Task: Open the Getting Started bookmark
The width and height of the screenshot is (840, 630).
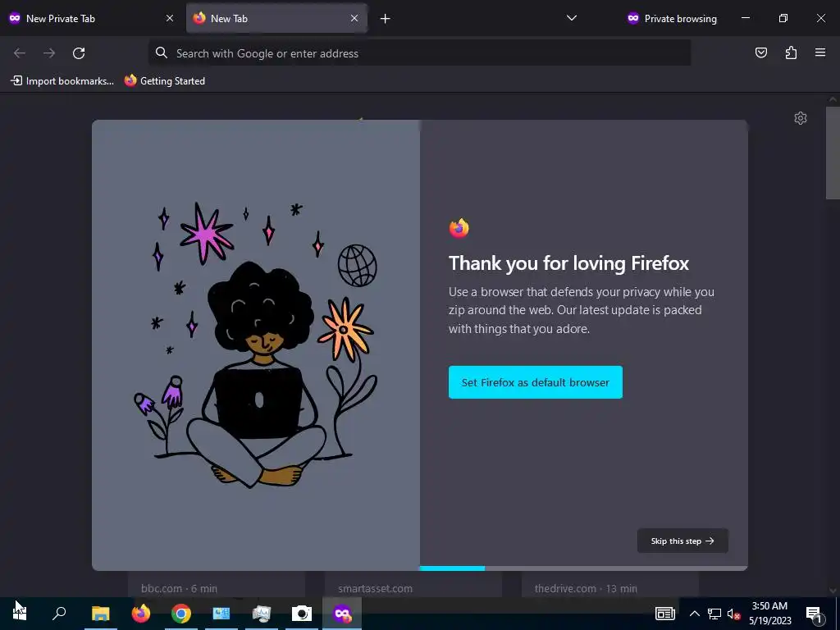Action: tap(165, 81)
